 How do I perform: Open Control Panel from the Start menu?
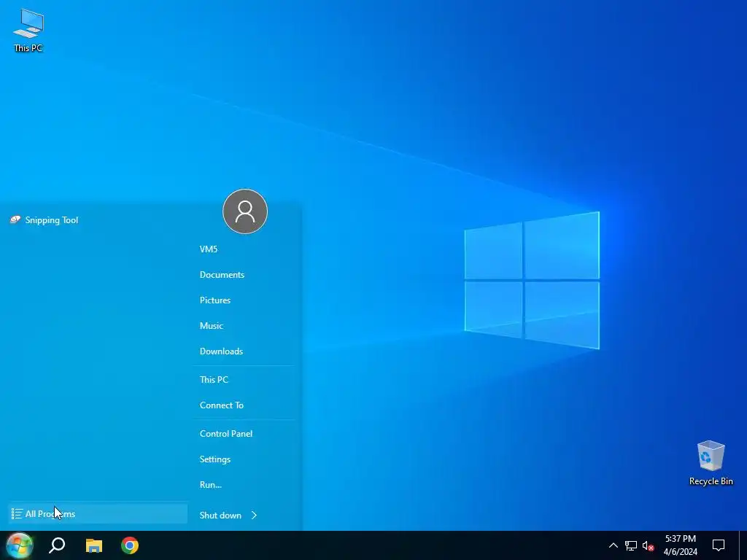[x=226, y=434]
